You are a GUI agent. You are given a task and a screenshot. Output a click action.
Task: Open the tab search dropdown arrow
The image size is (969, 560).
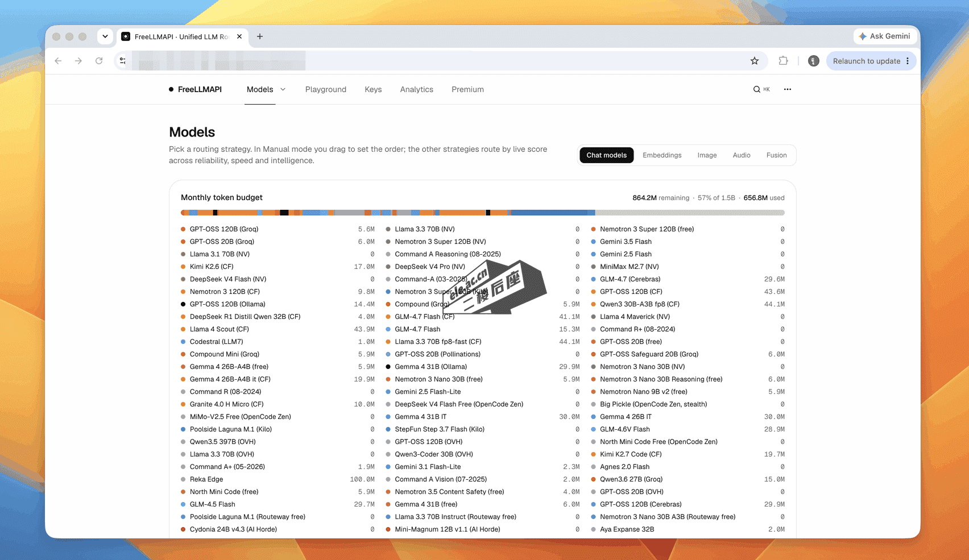coord(105,36)
